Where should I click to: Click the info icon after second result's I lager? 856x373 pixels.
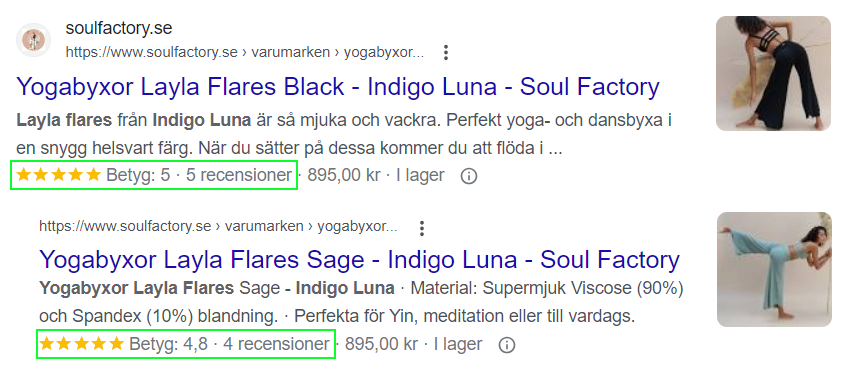click(507, 345)
